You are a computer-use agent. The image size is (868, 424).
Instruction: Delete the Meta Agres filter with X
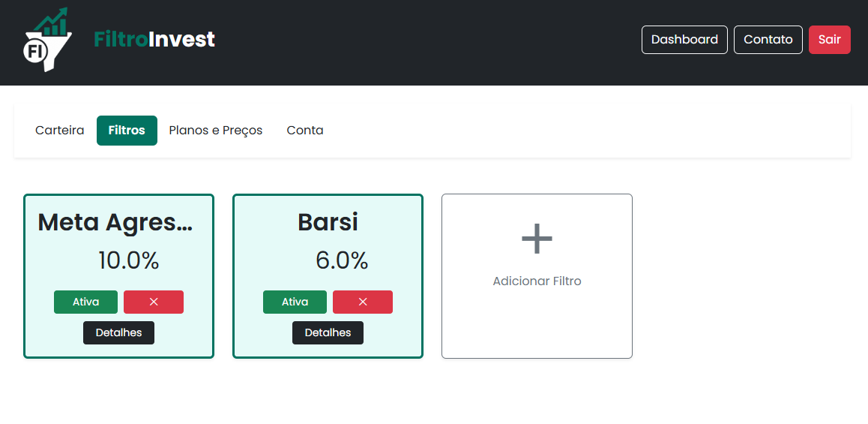click(x=154, y=302)
